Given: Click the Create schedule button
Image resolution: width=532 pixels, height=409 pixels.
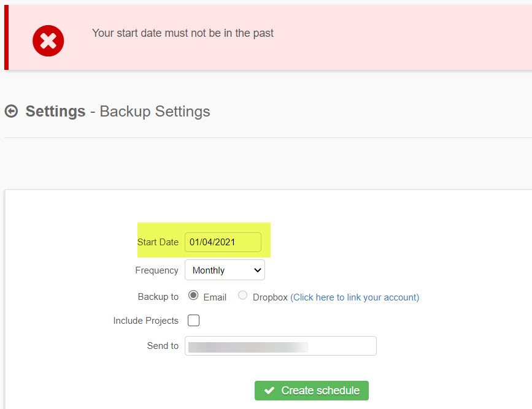Looking at the screenshot, I should (312, 391).
